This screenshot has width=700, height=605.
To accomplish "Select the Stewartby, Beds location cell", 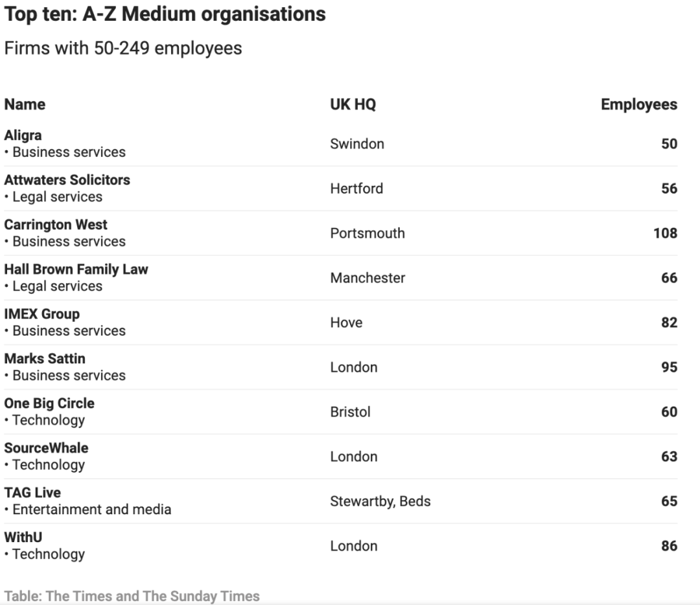I will (x=380, y=501).
